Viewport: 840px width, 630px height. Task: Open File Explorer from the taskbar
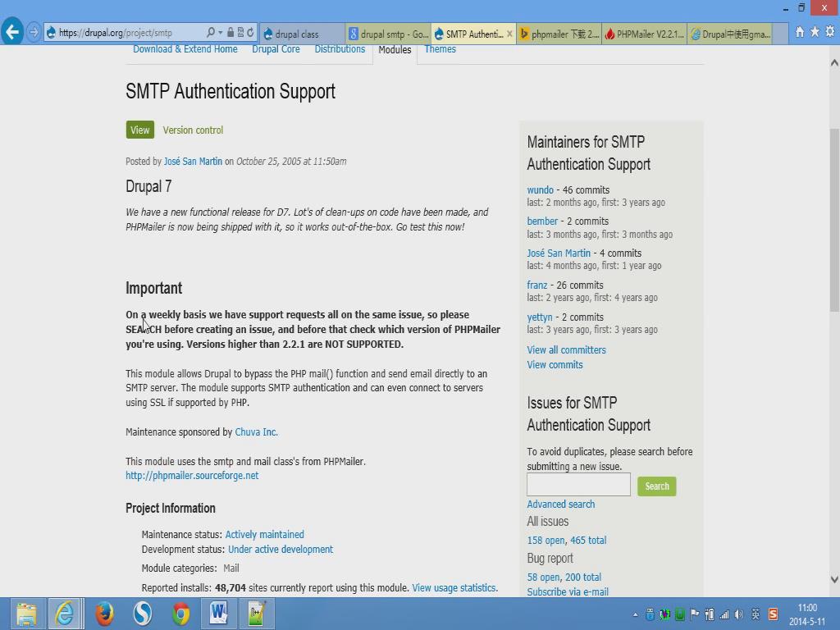coord(26,614)
